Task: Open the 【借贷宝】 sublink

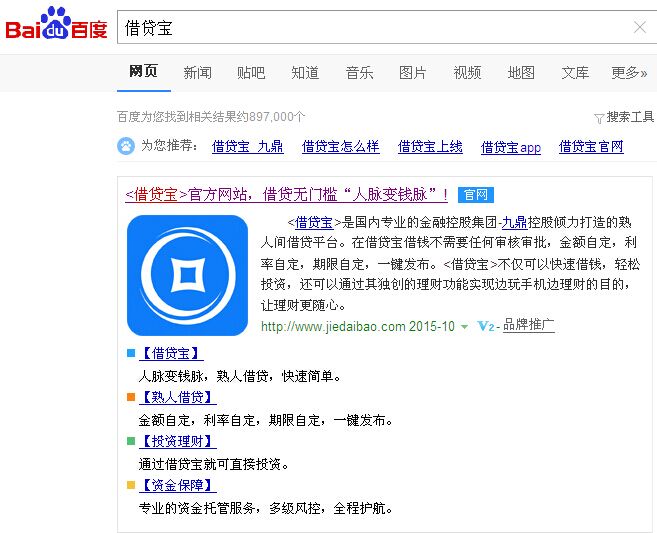Action: tap(171, 353)
